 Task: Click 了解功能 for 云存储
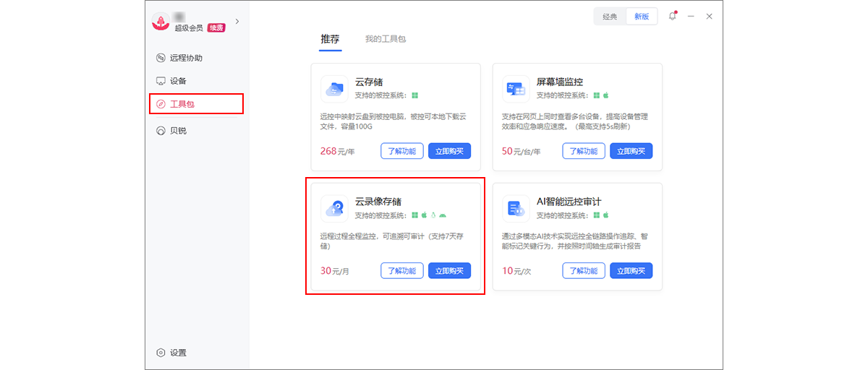[x=402, y=151]
